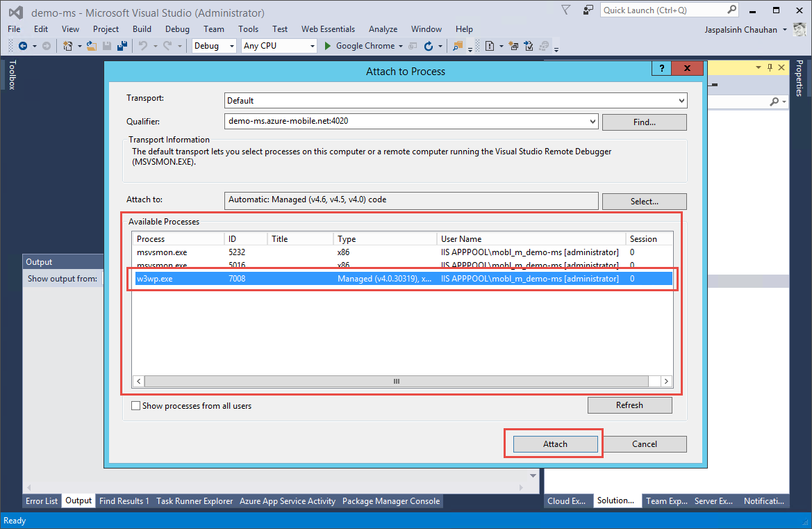Click the Save icon in toolbar
The width and height of the screenshot is (812, 529).
tap(107, 46)
